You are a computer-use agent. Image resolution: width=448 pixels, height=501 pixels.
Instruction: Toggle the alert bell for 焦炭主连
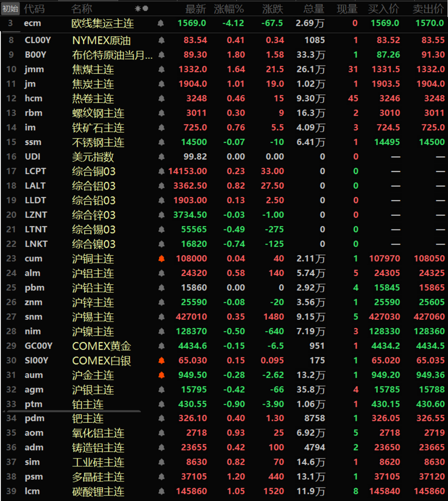162,84
